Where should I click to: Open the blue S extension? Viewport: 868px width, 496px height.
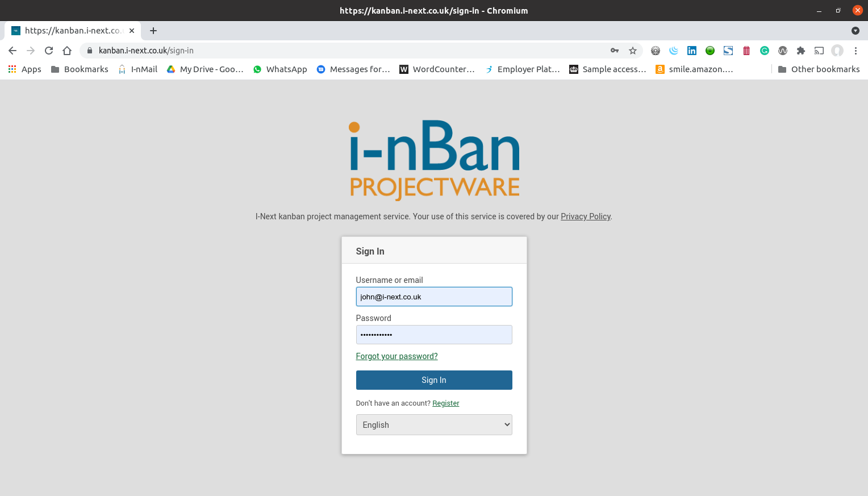[x=728, y=51]
